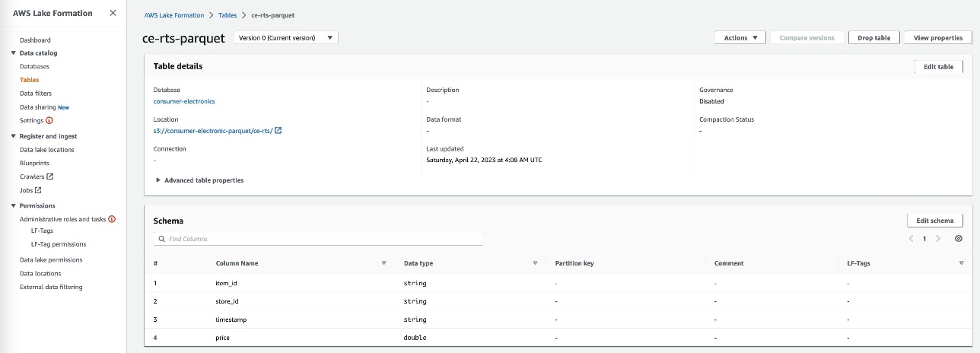Image resolution: width=980 pixels, height=353 pixels.
Task: Open Data lake locations
Action: coord(47,150)
